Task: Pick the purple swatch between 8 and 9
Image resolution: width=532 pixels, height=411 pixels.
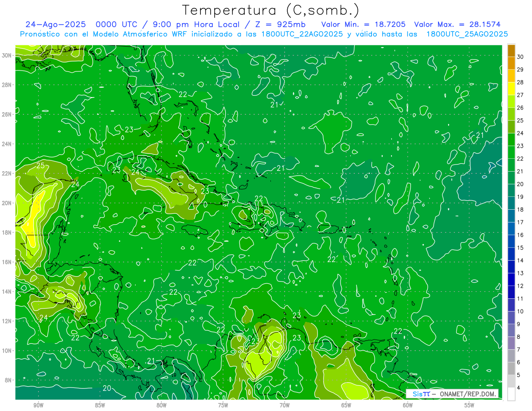Action: pyautogui.click(x=511, y=331)
